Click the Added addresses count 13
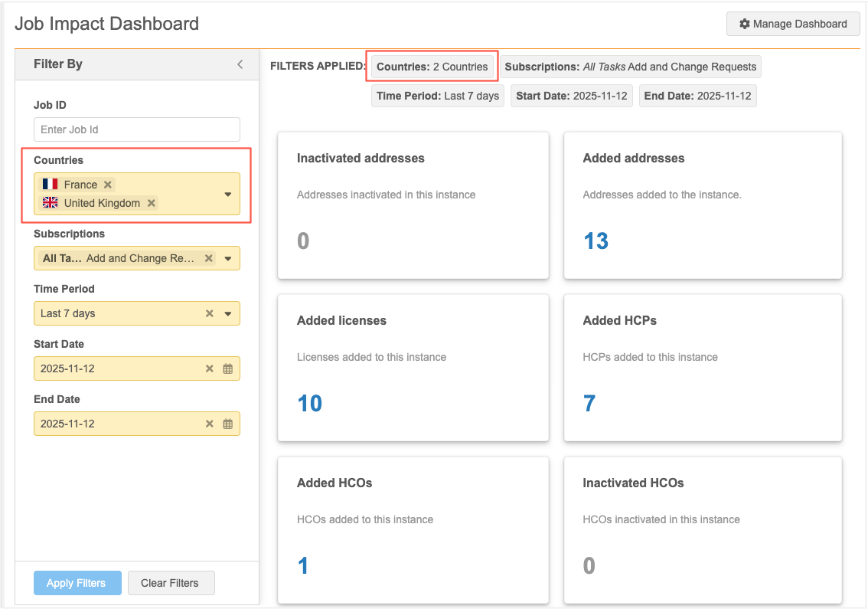The height and width of the screenshot is (609, 868). point(596,241)
